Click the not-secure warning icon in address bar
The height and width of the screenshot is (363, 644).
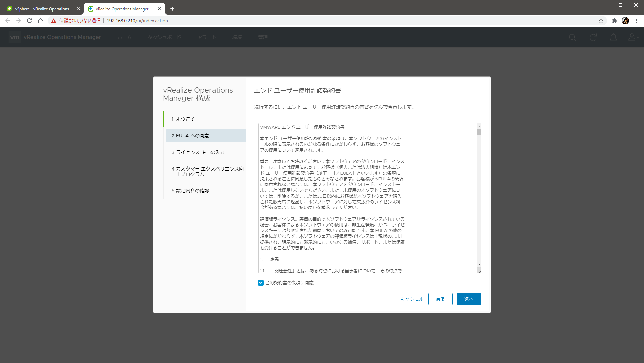click(x=53, y=21)
